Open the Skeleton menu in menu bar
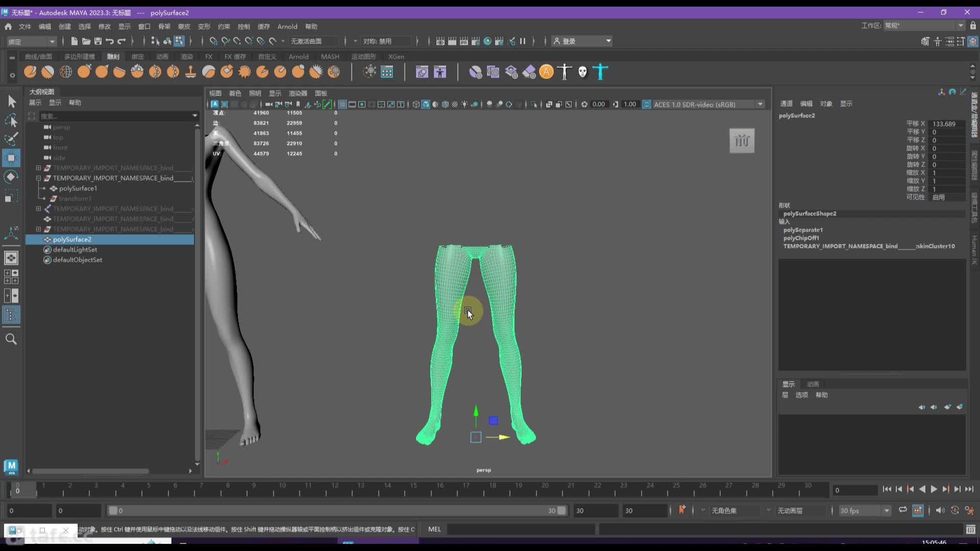980x551 pixels. (164, 27)
